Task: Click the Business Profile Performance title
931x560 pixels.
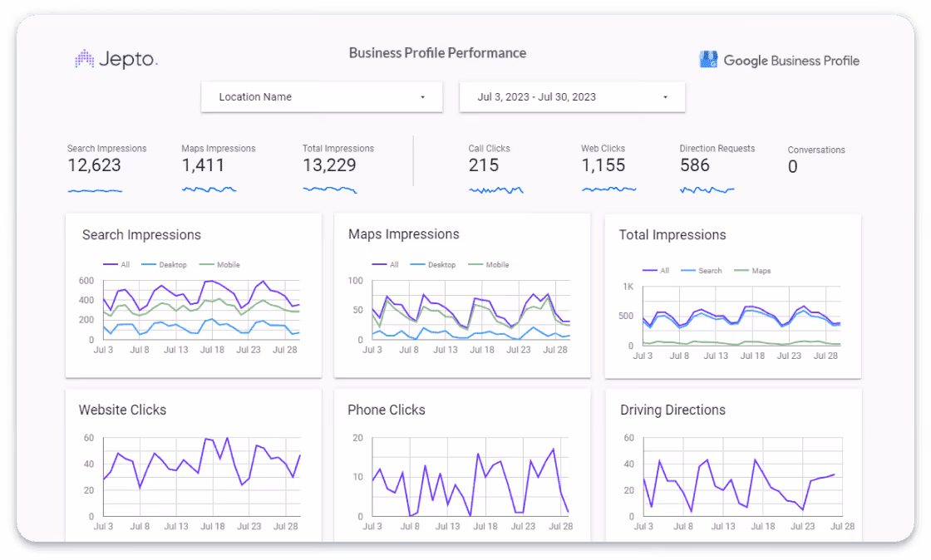Action: click(437, 53)
